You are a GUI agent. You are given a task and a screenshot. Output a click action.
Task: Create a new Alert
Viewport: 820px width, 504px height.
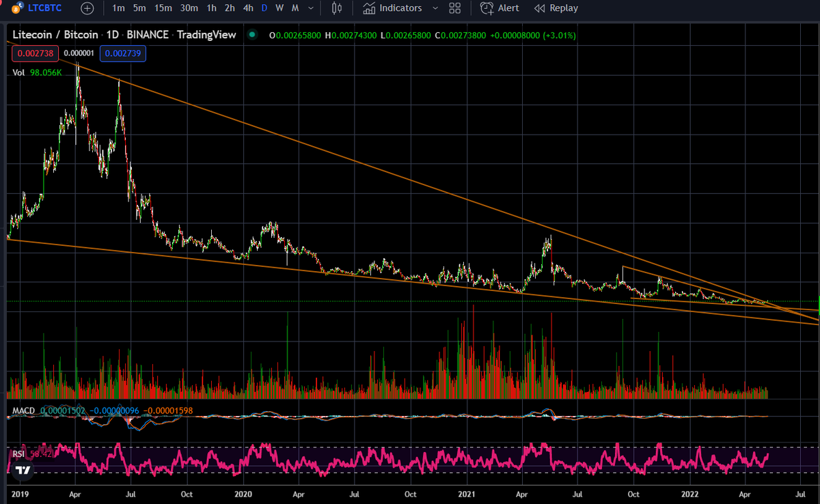pyautogui.click(x=500, y=8)
